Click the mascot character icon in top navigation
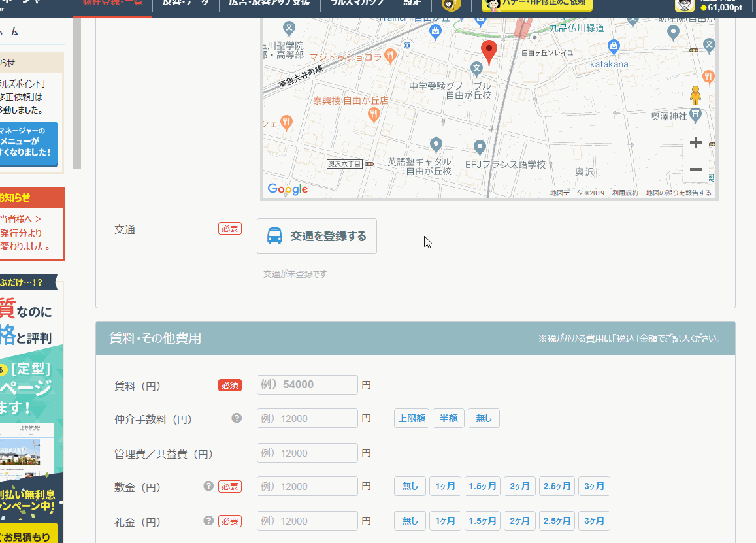756x543 pixels. [x=451, y=5]
